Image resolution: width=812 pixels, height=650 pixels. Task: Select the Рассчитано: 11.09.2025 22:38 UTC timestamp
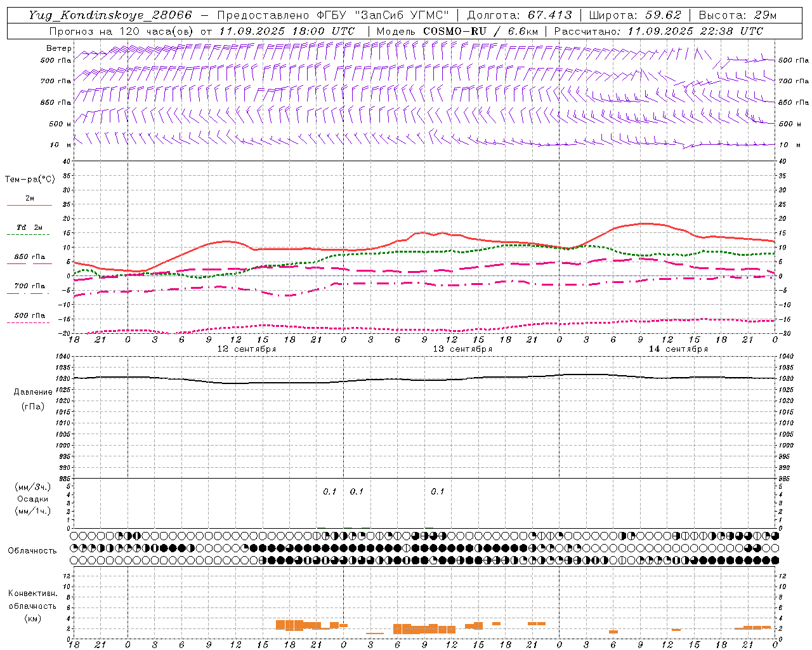[658, 31]
